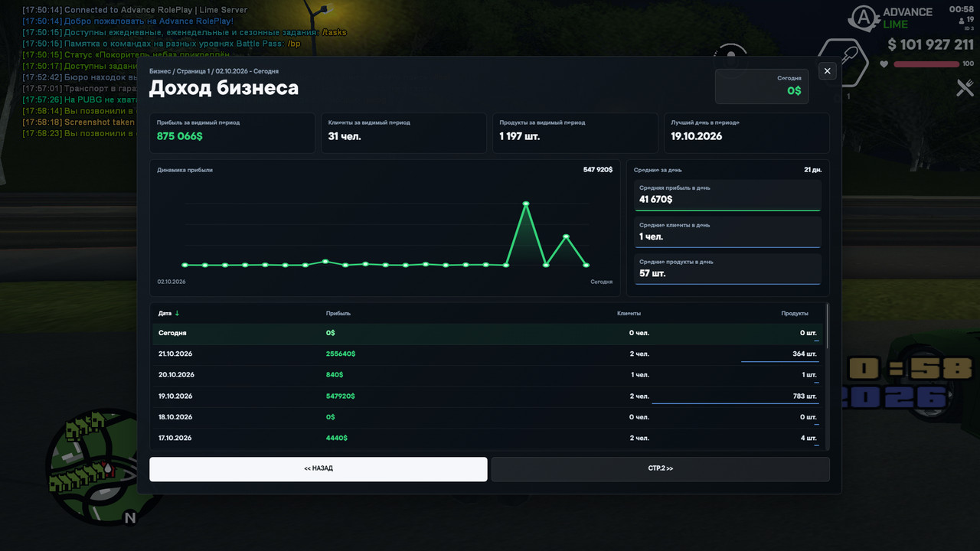This screenshot has height=551, width=980.
Task: Click the 840$ profit cell
Action: click(335, 375)
